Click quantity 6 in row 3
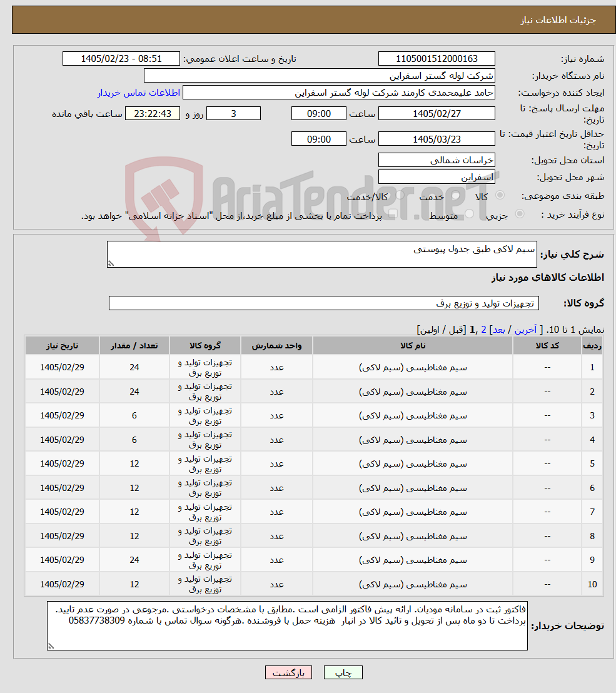The image size is (616, 693). pos(134,415)
